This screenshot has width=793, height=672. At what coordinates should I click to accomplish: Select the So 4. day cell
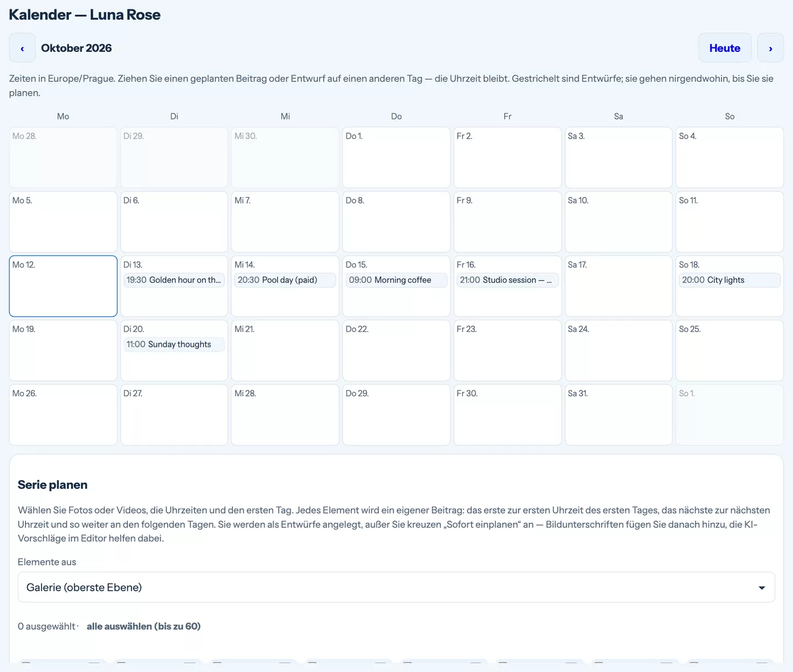click(x=730, y=157)
